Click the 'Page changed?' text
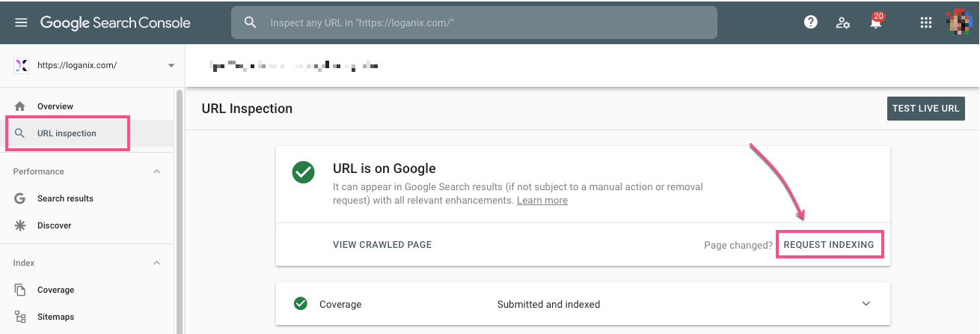Viewport: 980px width, 334px height. pos(738,245)
